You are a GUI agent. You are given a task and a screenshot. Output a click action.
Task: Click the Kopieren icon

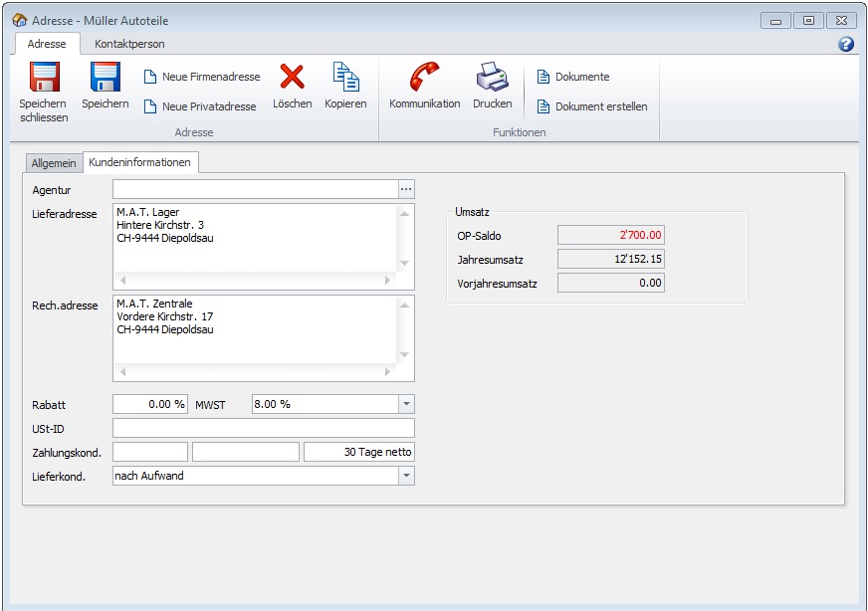tap(345, 78)
